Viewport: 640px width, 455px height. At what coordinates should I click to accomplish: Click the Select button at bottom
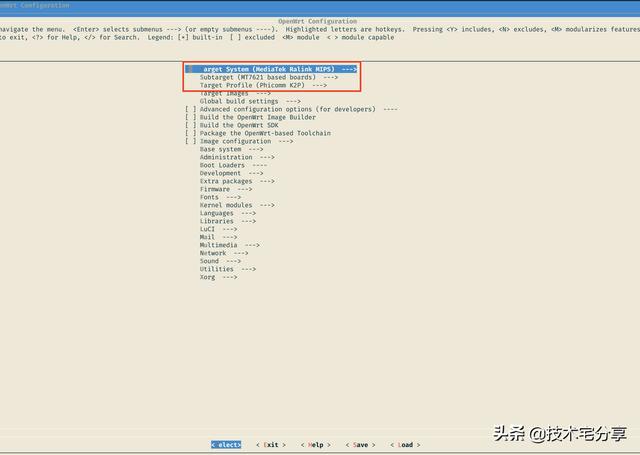(226, 445)
